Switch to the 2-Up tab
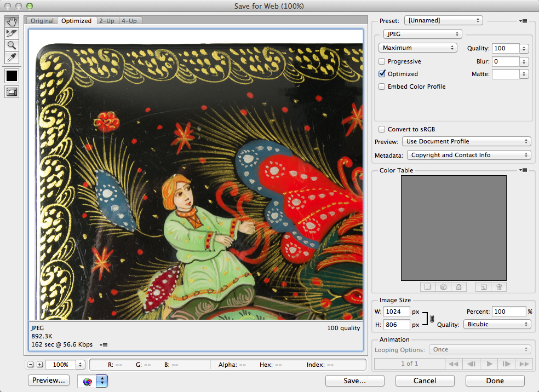 point(107,21)
